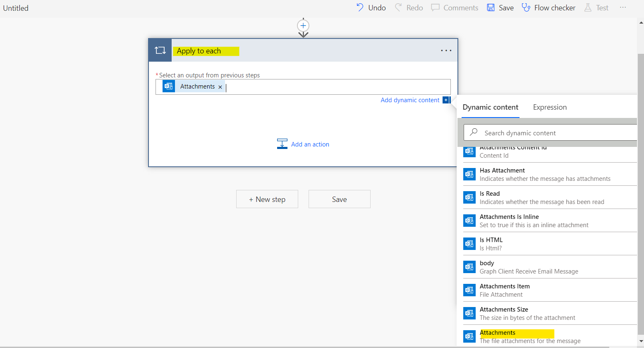Click the Content Id description text

tap(494, 156)
